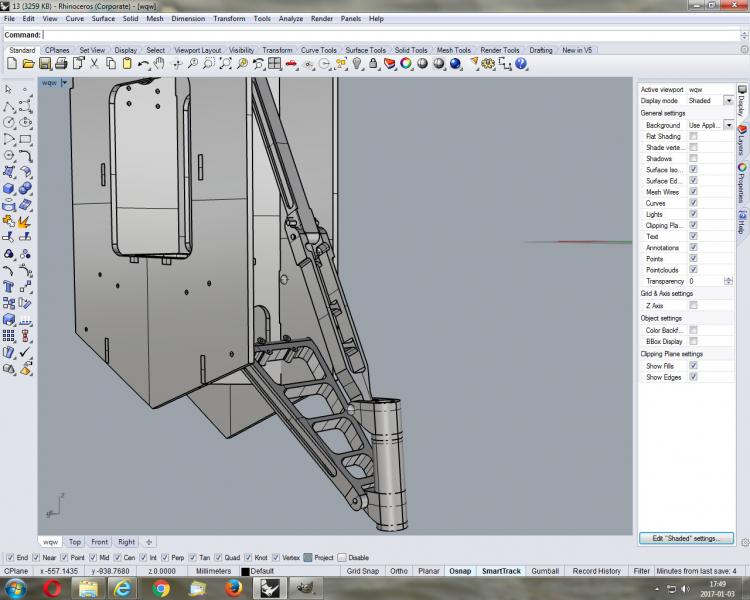Viewport: 750px width, 600px height.
Task: Enable the Z Axis checkbox
Action: click(694, 305)
